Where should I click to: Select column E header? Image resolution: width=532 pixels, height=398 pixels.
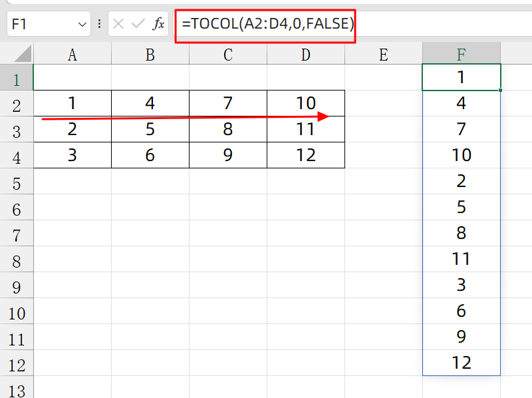[383, 55]
